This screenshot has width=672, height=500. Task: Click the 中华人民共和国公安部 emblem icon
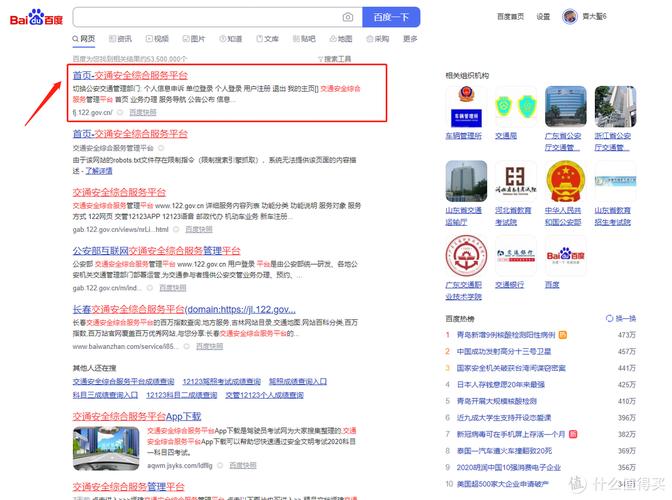tap(566, 181)
